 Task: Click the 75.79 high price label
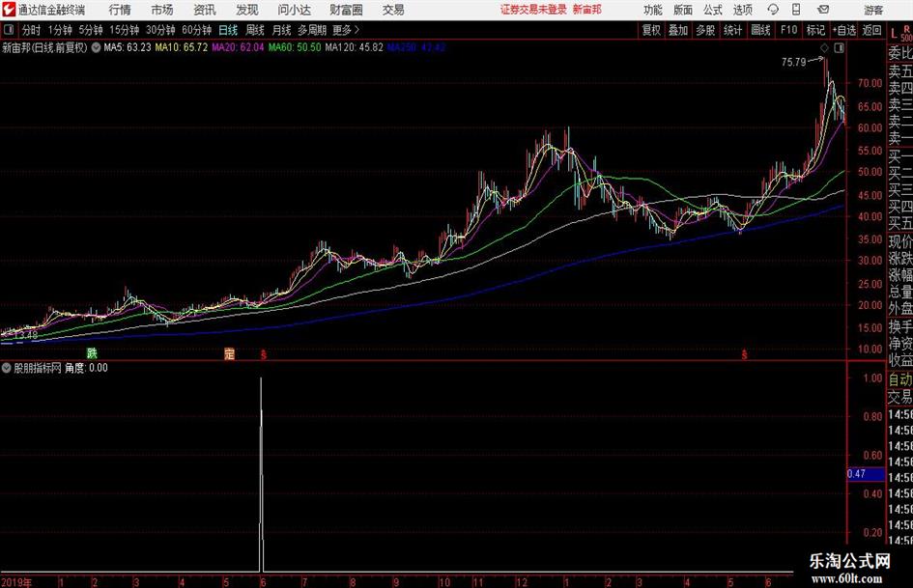click(x=793, y=63)
